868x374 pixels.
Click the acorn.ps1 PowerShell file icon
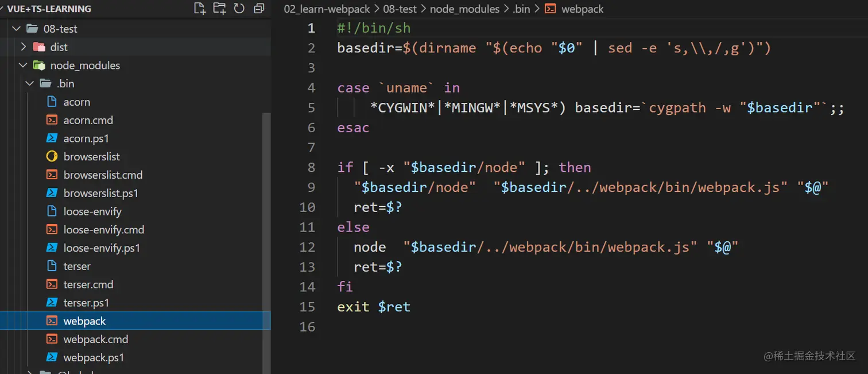52,138
